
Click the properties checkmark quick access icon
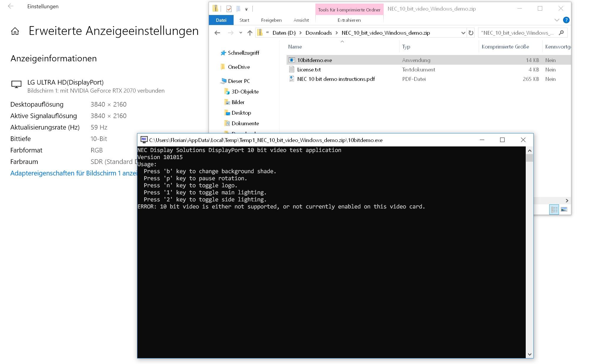229,9
